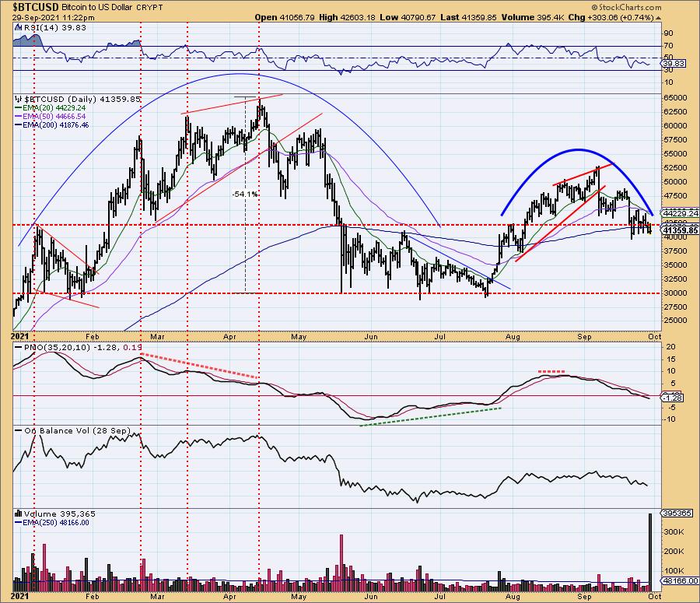The image size is (700, 603).
Task: Click the High 42603.18 value
Action: [348, 17]
